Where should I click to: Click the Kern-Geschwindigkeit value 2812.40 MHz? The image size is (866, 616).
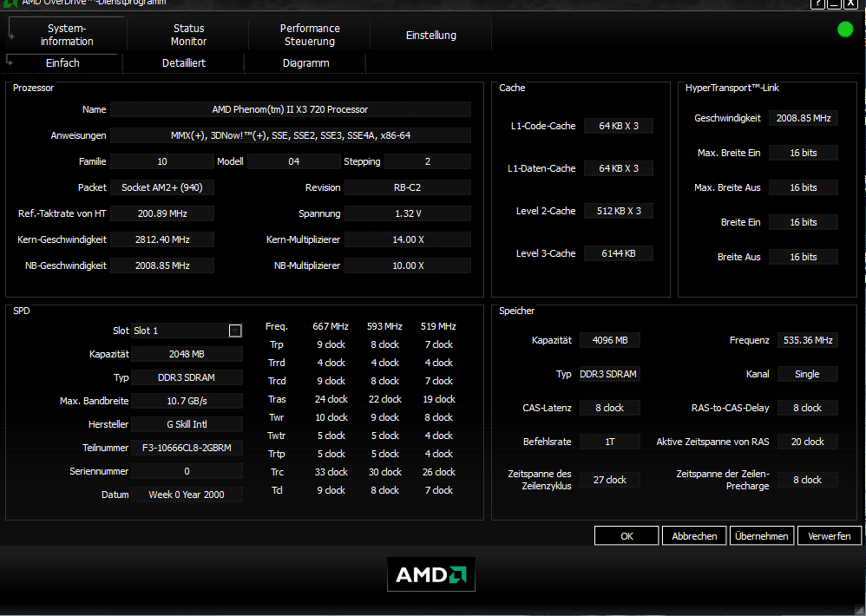(161, 239)
